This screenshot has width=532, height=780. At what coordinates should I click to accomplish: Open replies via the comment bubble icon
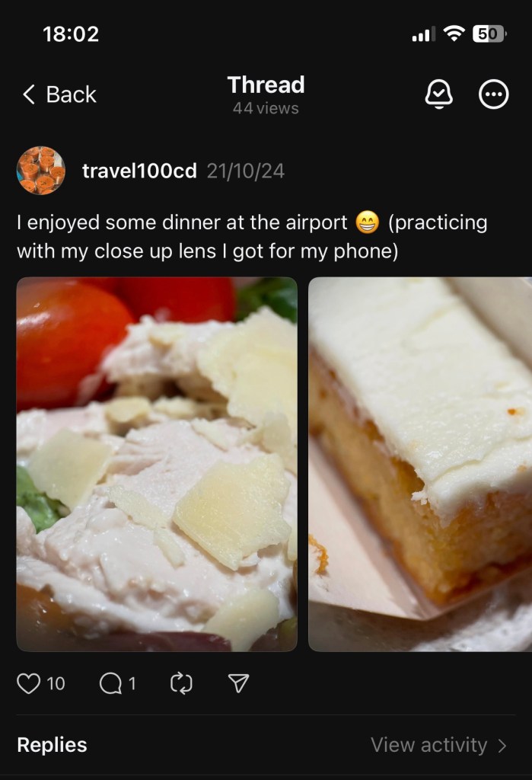(x=110, y=683)
